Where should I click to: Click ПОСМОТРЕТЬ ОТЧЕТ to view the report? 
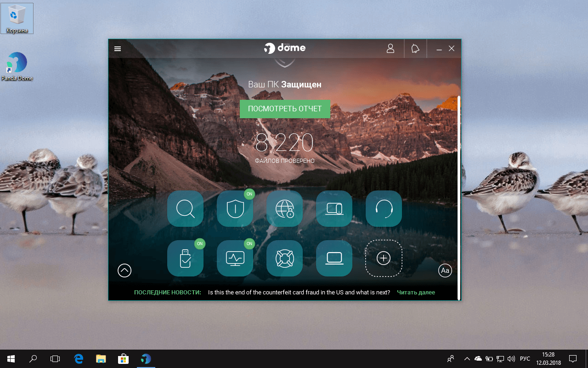click(x=285, y=109)
